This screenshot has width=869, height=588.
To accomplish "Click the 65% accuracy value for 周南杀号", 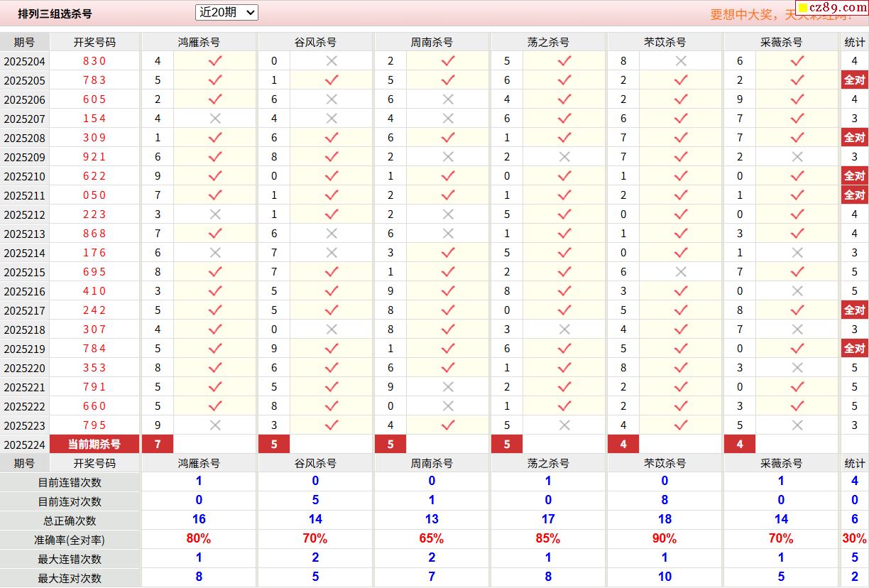I will point(432,539).
